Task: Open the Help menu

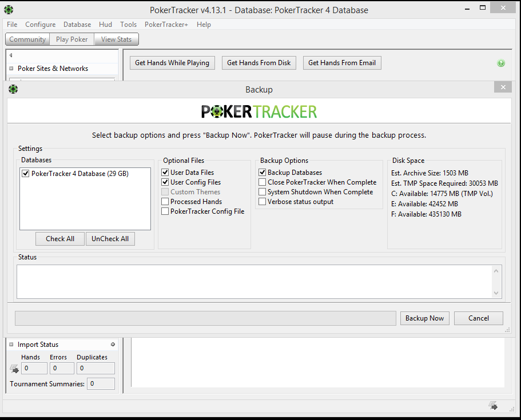Action: click(204, 25)
